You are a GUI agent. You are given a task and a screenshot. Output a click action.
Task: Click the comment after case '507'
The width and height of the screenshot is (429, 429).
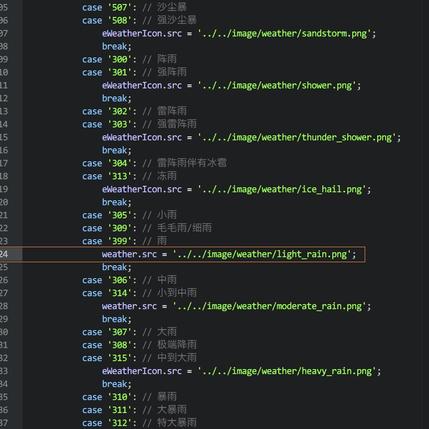(x=164, y=7)
